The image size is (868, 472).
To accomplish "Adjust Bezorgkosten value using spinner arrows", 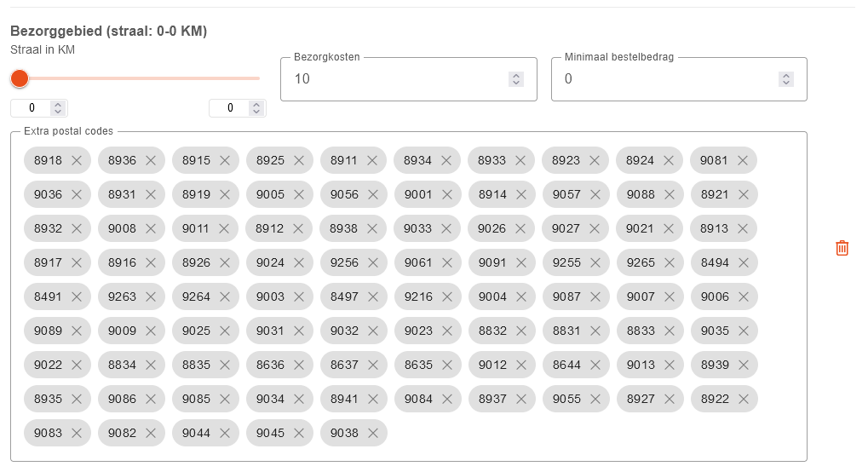I will (516, 79).
